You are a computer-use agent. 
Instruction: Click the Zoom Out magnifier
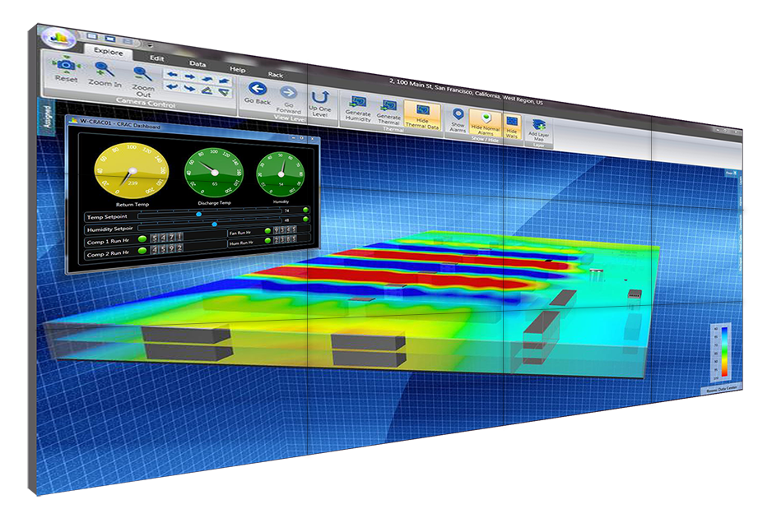point(142,74)
